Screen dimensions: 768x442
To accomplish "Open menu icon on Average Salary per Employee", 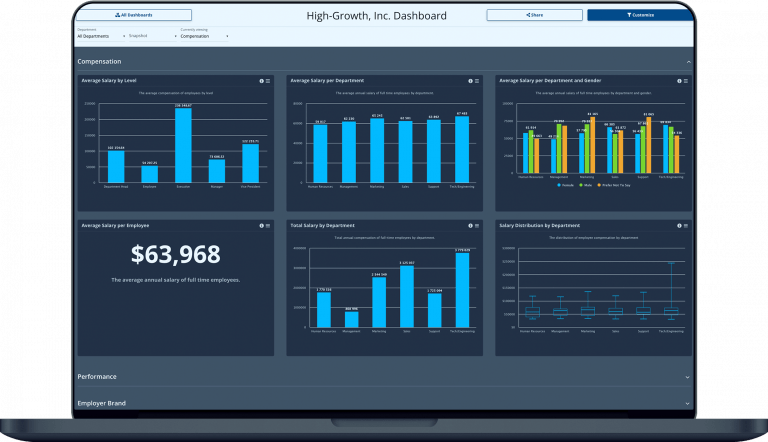I will click(x=267, y=226).
